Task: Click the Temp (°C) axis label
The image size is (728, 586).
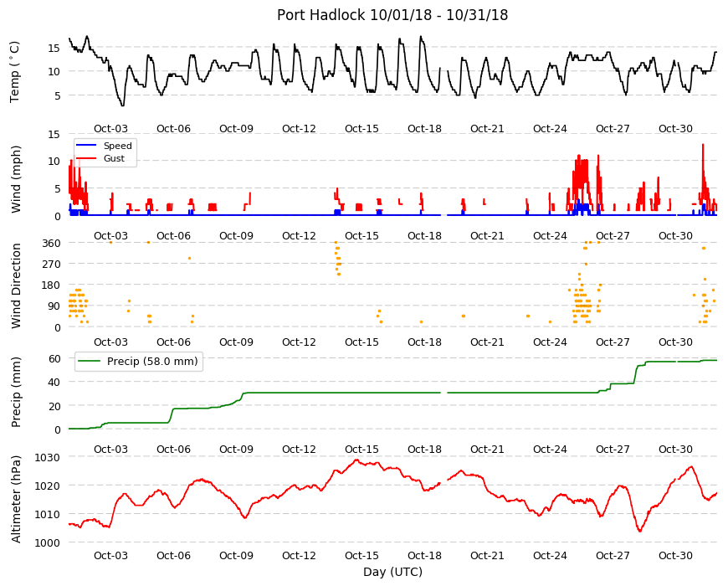Action: 15,71
